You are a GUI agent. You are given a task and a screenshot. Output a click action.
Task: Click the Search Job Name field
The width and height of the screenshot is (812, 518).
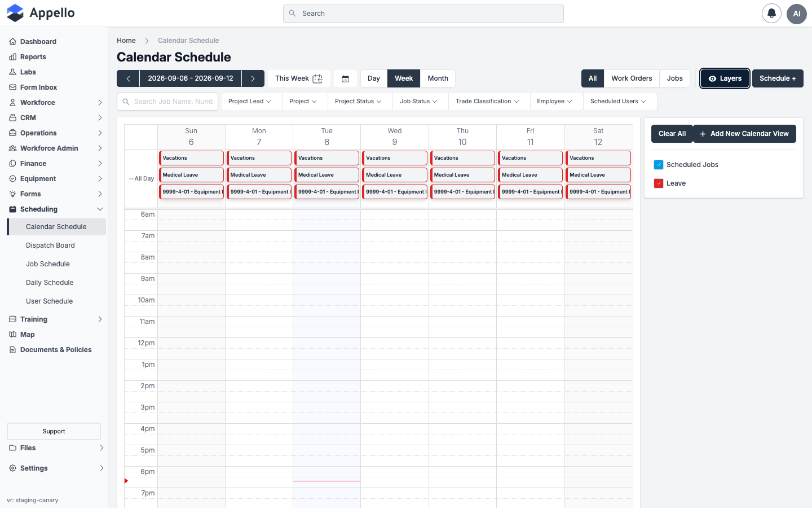click(x=167, y=102)
